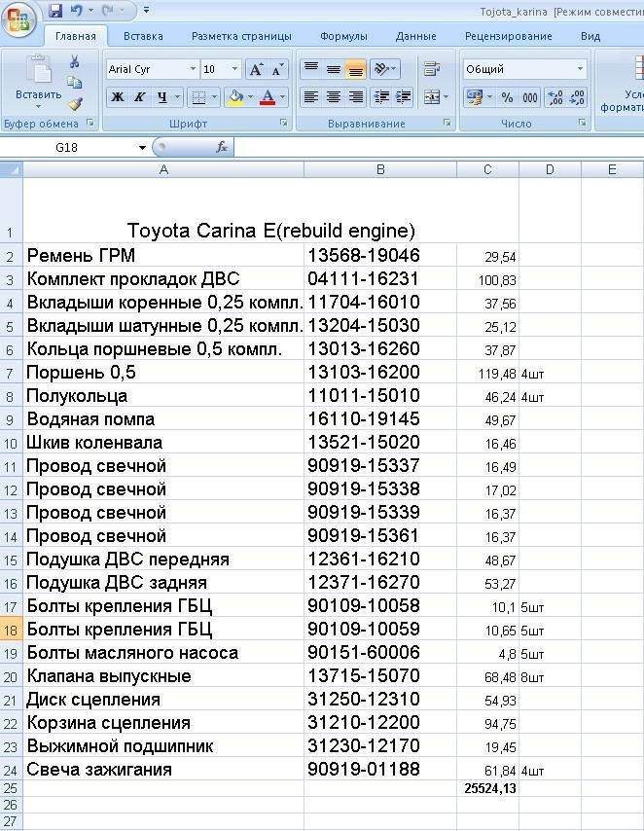Toggle bold formatting (Ж)

coord(118,97)
